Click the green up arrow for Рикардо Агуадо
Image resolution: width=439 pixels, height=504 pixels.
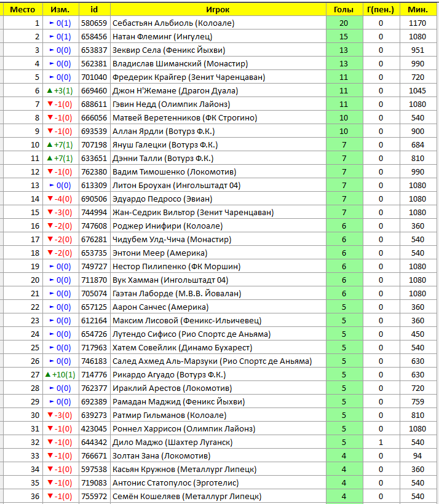[x=48, y=374]
